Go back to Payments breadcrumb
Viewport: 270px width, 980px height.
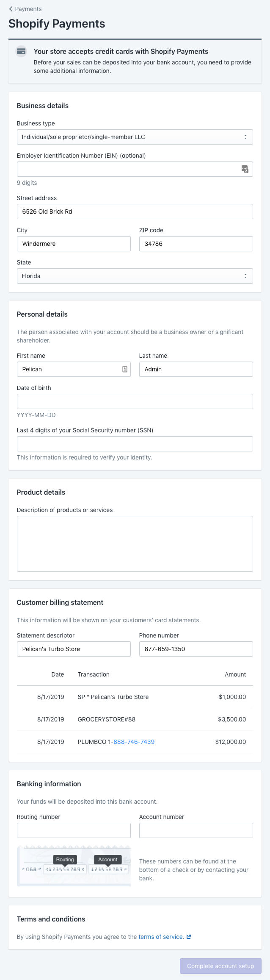point(25,9)
